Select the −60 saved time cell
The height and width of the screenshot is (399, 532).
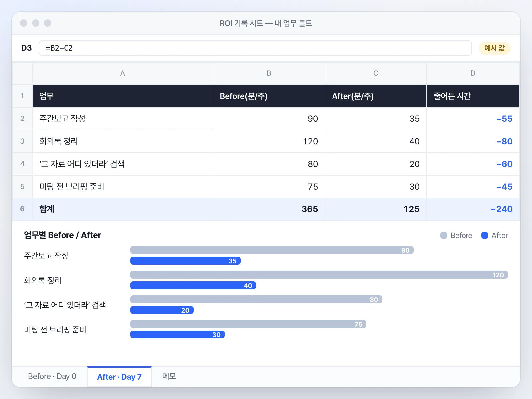(x=473, y=164)
